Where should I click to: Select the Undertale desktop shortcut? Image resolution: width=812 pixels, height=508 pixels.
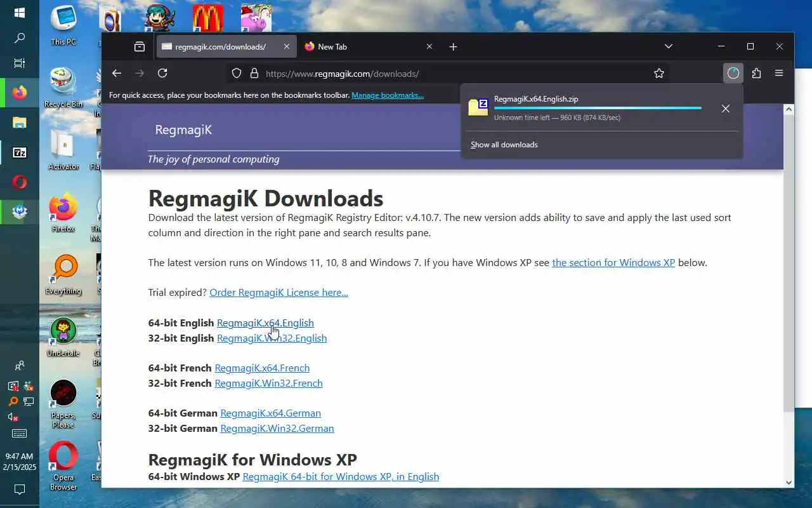pyautogui.click(x=63, y=337)
